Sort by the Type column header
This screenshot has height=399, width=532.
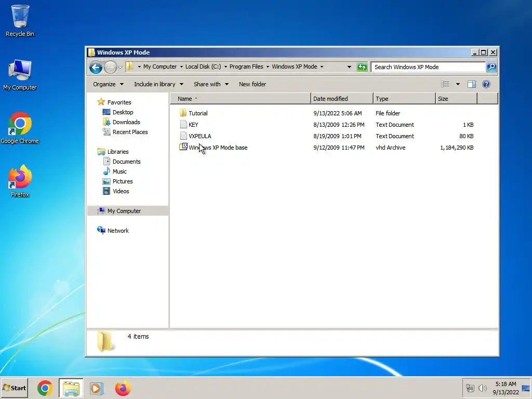tap(404, 99)
